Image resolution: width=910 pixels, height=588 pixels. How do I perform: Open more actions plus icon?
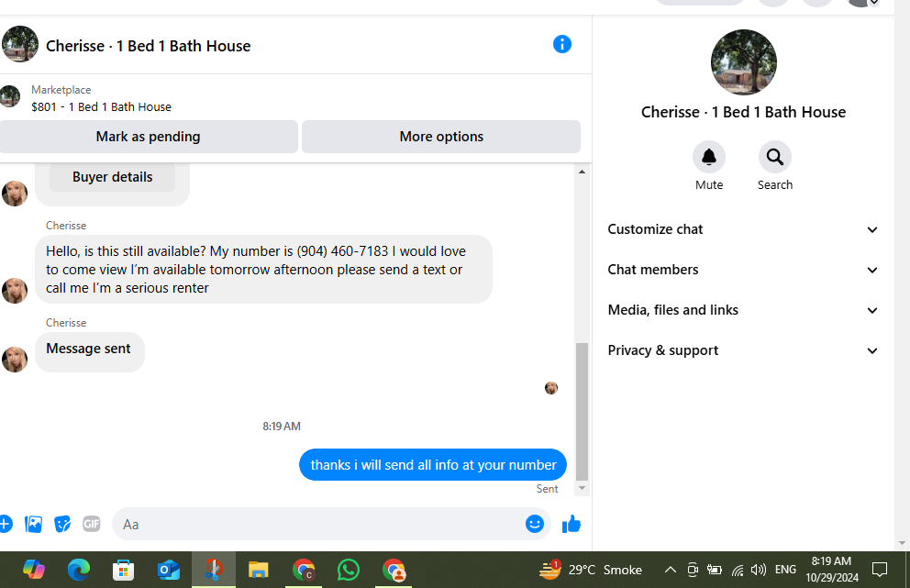(x=5, y=524)
